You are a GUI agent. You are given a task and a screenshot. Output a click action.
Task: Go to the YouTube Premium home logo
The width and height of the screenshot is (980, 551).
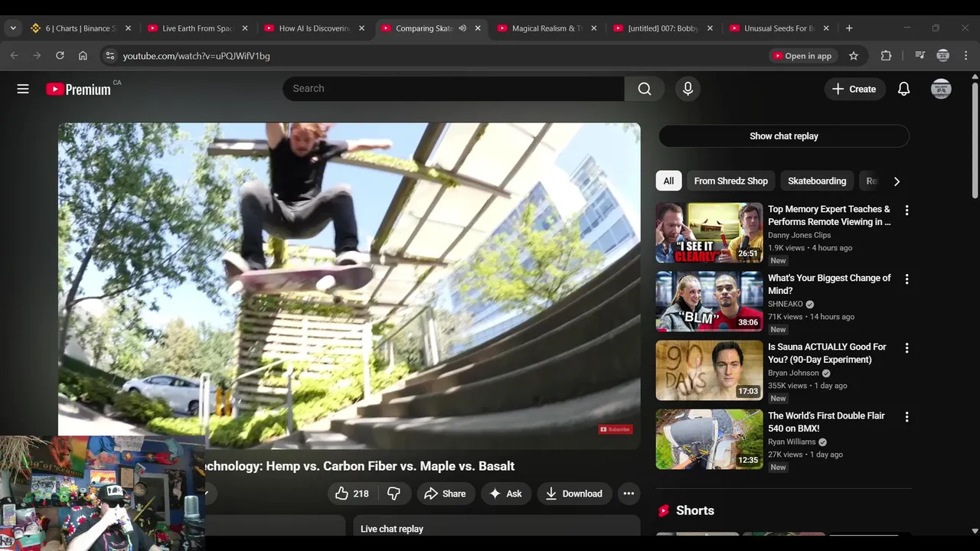tap(78, 89)
